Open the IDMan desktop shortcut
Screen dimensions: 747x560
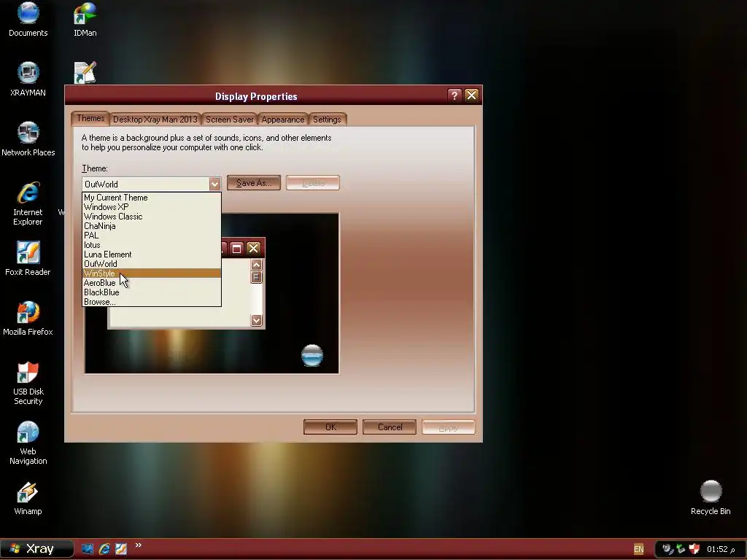pyautogui.click(x=85, y=20)
